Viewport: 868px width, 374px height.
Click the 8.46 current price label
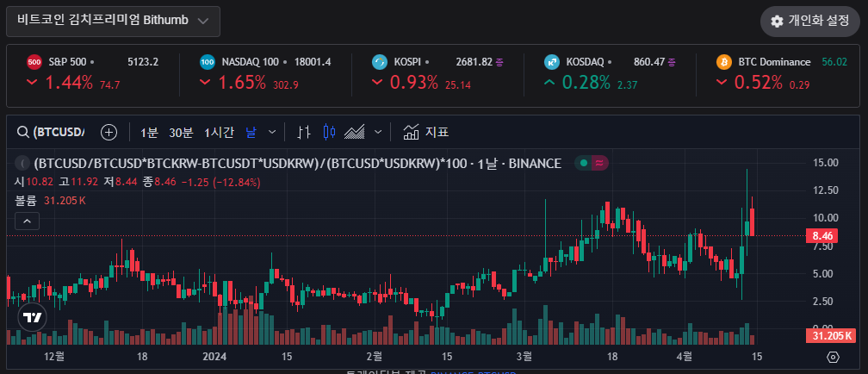[821, 236]
